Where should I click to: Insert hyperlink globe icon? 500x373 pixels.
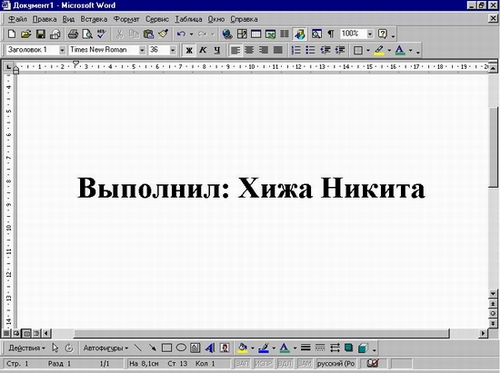point(227,34)
